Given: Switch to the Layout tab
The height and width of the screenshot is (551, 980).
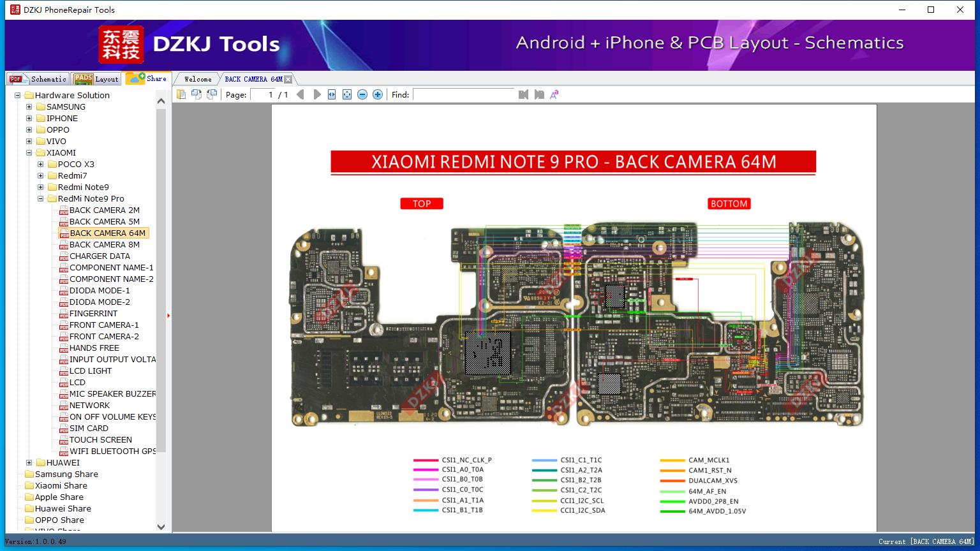Looking at the screenshot, I should [x=96, y=78].
